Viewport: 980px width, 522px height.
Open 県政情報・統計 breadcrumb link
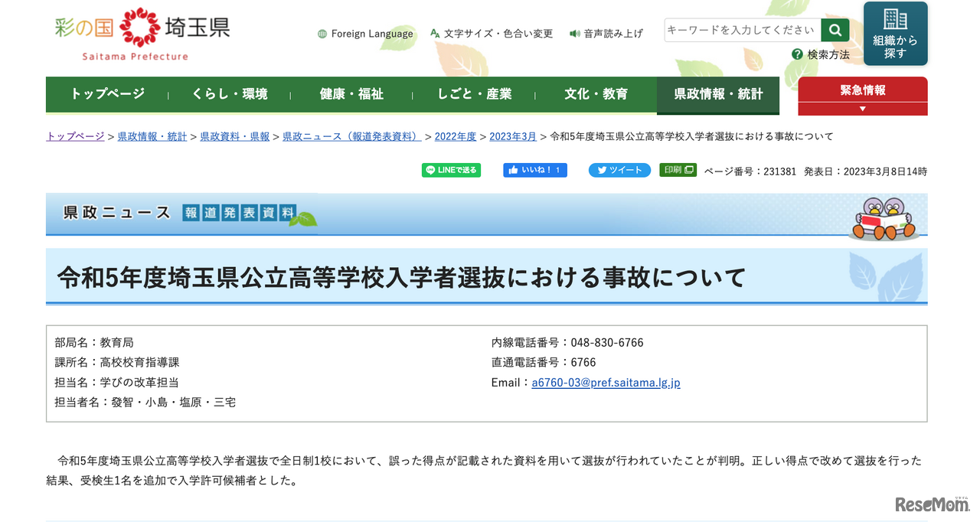pos(152,136)
